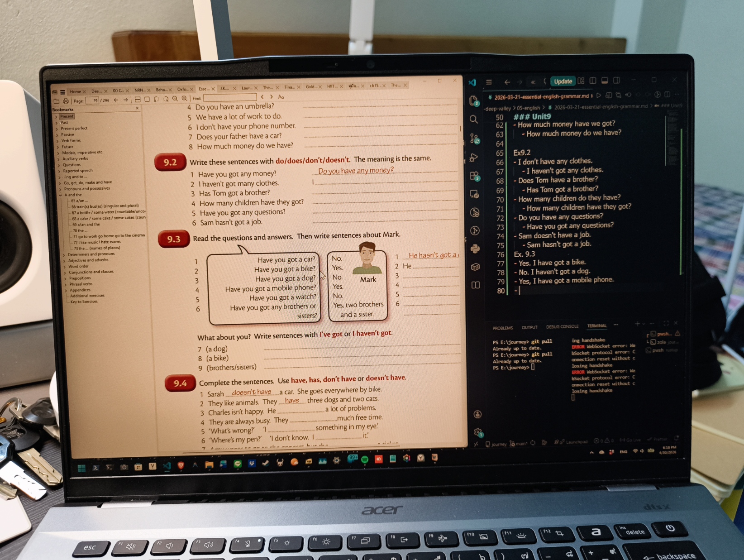
Task: Go to previous page in PDF viewer
Action: (x=116, y=100)
